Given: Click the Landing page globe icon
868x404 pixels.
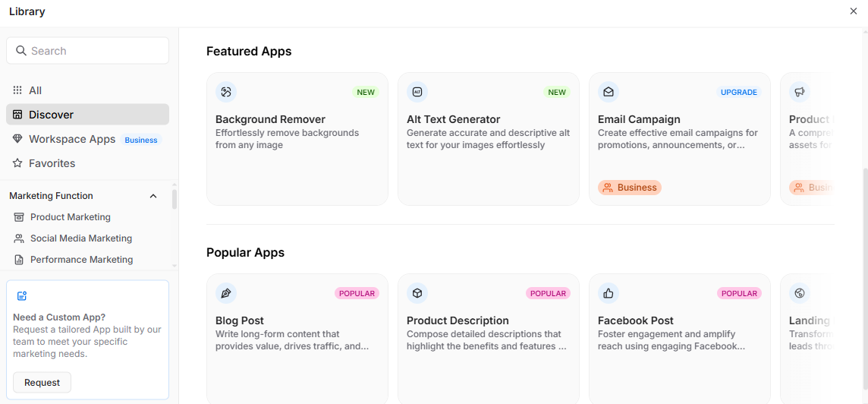Looking at the screenshot, I should click(800, 293).
